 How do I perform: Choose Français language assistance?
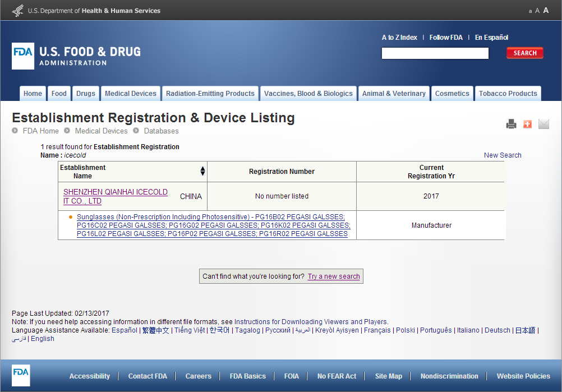coord(377,330)
